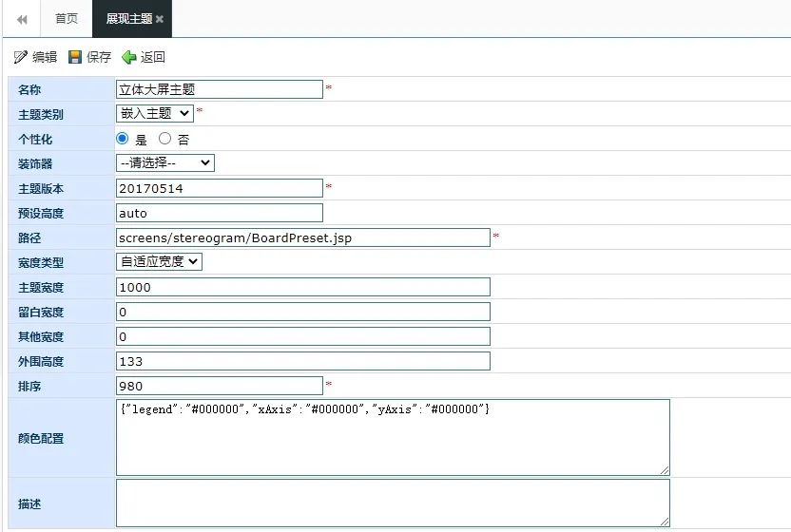Click the 主题宽度 row label
Screen dimensions: 791x532
[41, 288]
